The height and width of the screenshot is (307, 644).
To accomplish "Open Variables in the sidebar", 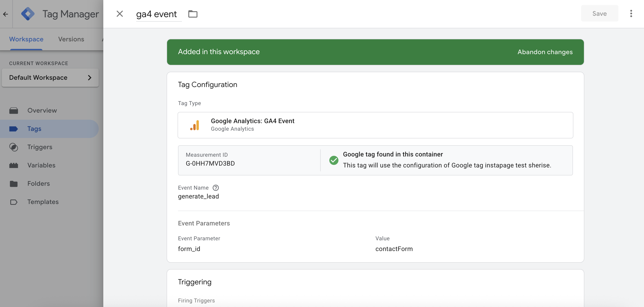I will 41,165.
